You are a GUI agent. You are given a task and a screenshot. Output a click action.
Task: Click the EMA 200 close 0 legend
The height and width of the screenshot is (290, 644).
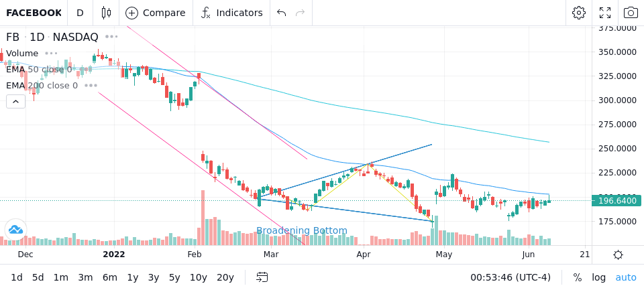click(x=42, y=85)
